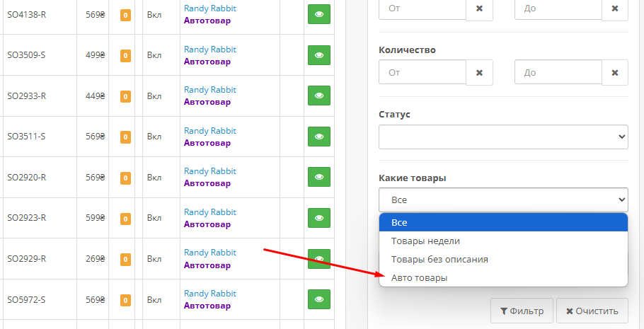
Task: Click into the Количество 'От' input field
Action: [422, 72]
